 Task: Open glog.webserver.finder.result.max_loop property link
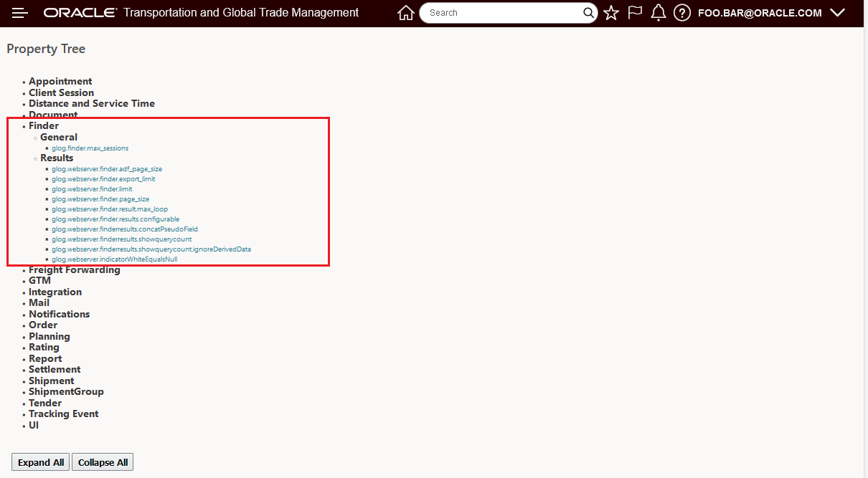tap(110, 209)
